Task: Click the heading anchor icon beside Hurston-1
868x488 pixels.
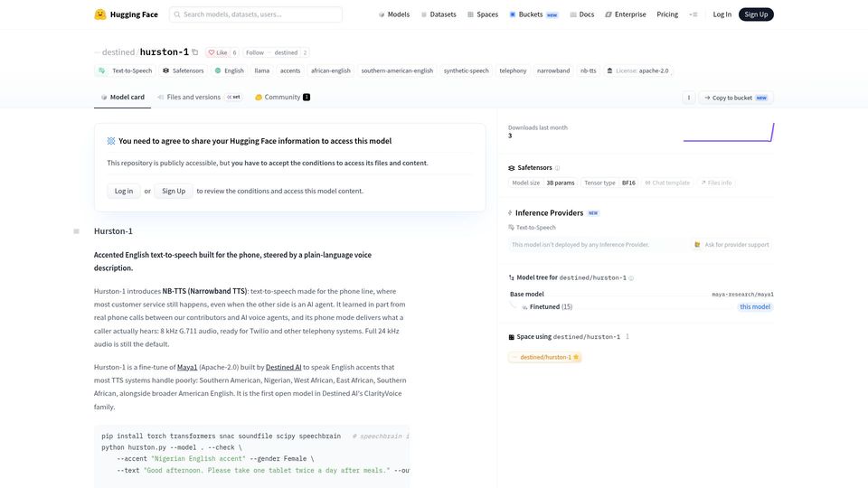Action: [76, 231]
